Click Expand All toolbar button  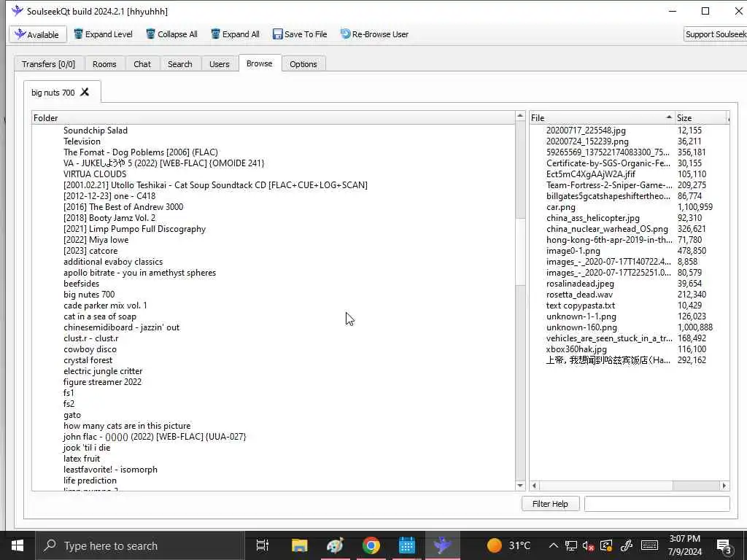pos(236,34)
